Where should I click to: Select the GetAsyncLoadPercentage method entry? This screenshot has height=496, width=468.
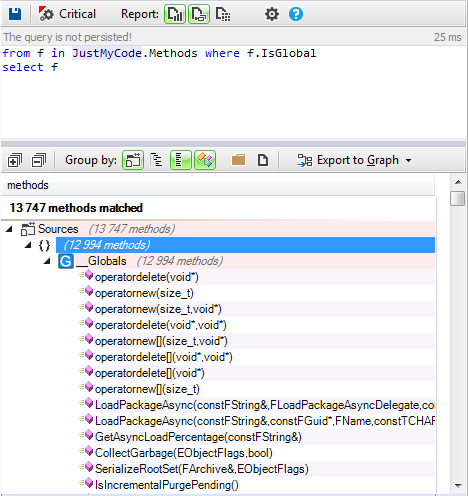coord(198,437)
